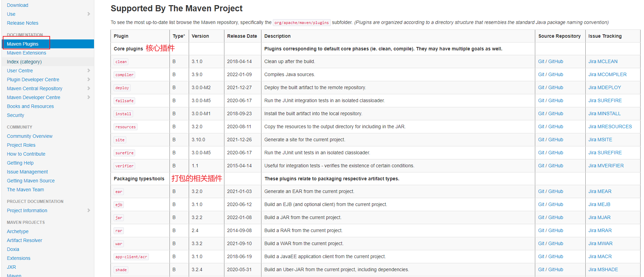Open Getting Help link

click(x=20, y=163)
